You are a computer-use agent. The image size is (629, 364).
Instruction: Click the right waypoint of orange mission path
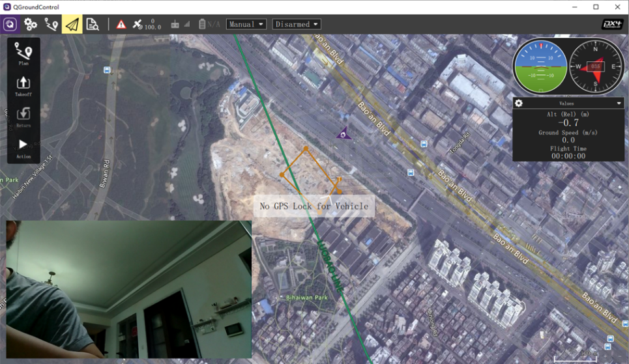point(339,191)
